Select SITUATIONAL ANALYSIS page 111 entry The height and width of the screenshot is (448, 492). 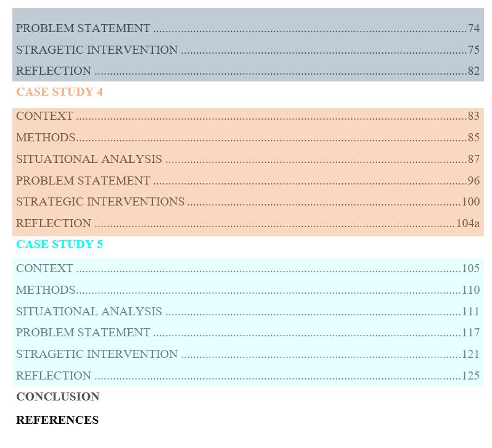click(x=89, y=312)
